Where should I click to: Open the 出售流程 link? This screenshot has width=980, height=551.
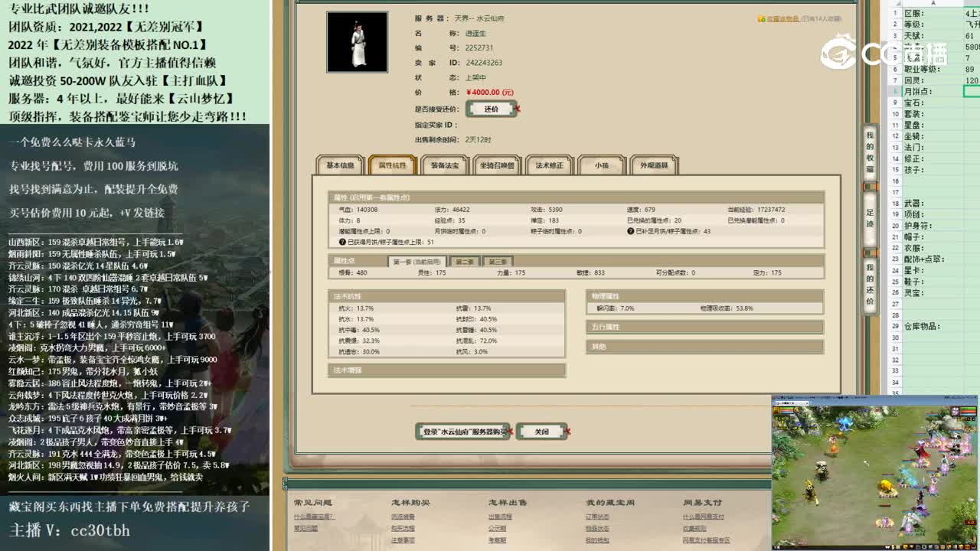click(499, 518)
